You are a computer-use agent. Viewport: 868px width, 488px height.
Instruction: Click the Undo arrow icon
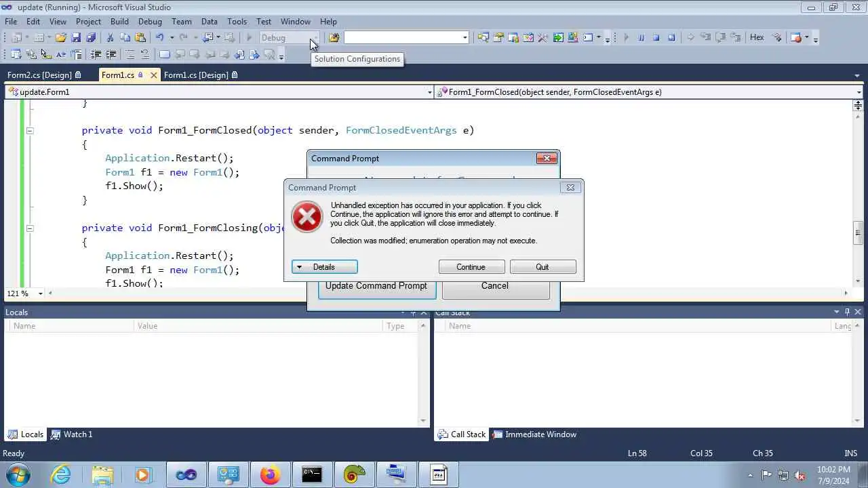click(x=160, y=38)
